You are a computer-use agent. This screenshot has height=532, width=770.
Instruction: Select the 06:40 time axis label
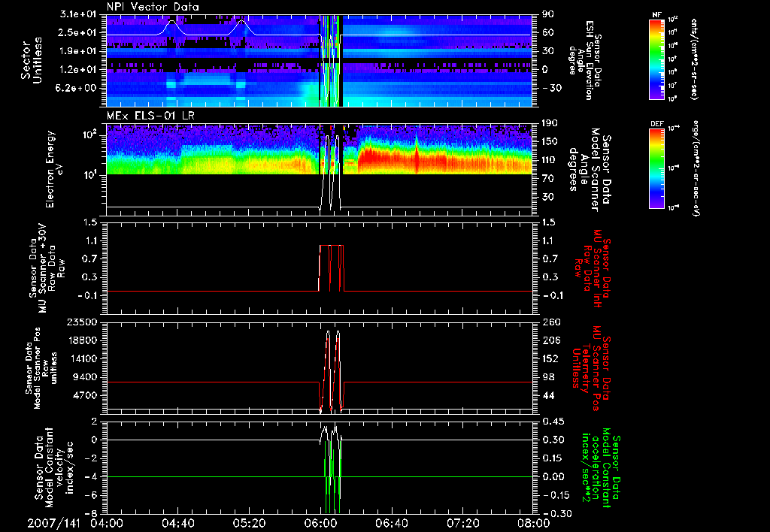click(x=391, y=521)
